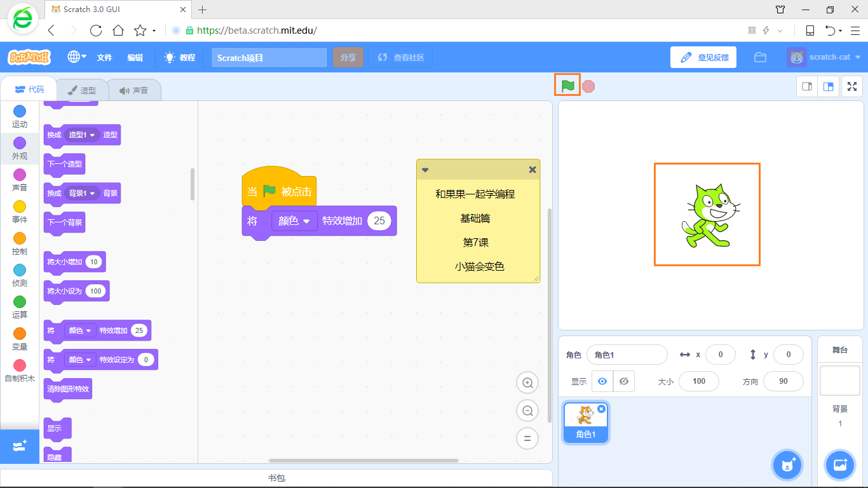Click the 查看社区 button
The image size is (868, 488).
tap(400, 58)
